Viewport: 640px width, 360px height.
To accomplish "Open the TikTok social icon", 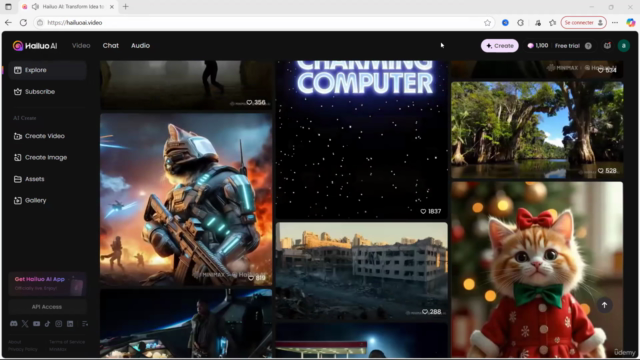I will coord(47,324).
